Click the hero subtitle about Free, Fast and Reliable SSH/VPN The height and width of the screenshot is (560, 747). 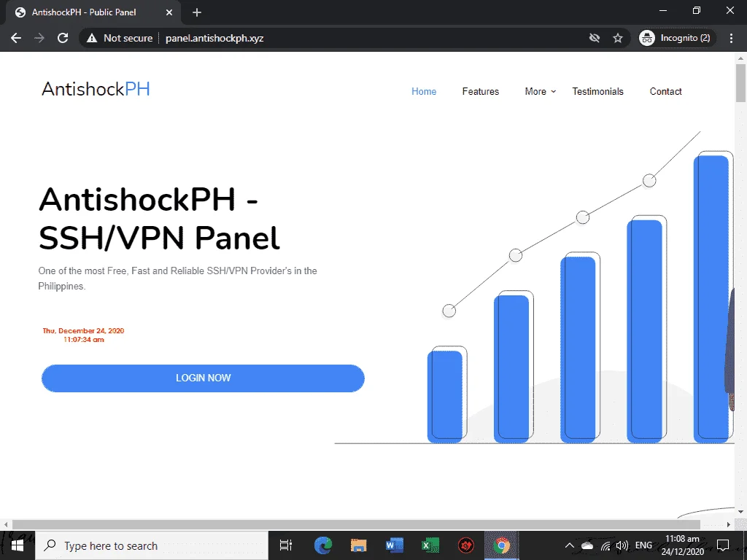click(178, 279)
